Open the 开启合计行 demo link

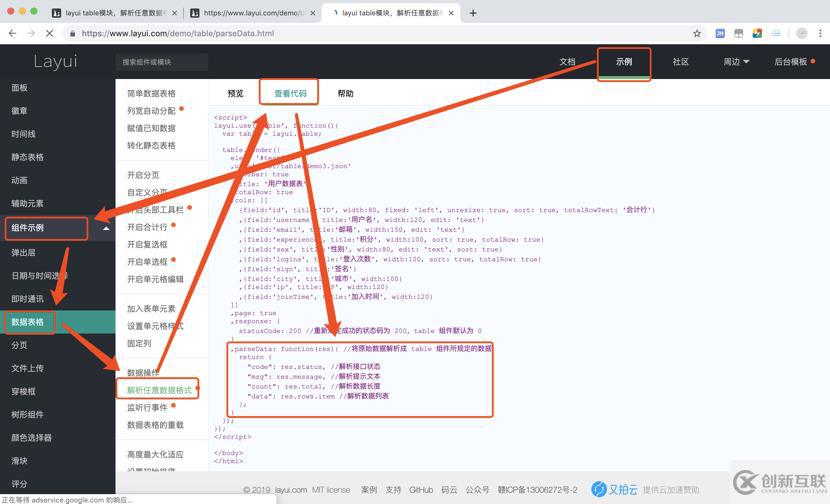coord(147,227)
